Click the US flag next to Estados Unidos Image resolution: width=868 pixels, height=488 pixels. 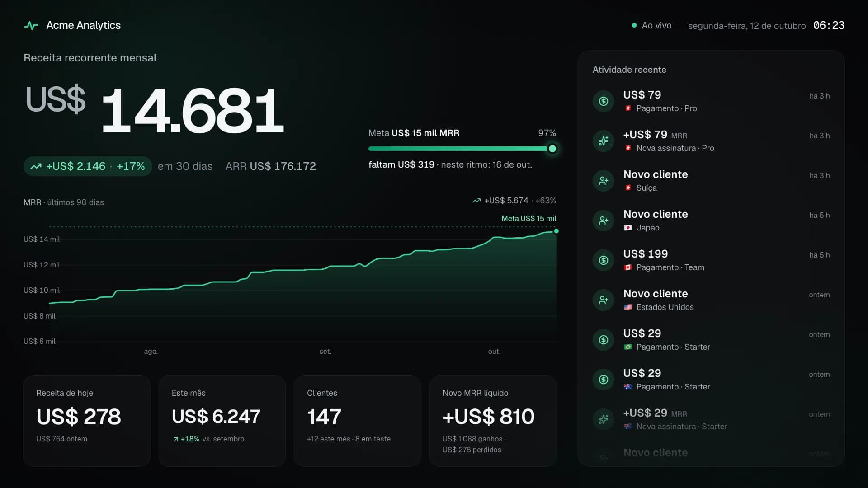click(x=628, y=307)
